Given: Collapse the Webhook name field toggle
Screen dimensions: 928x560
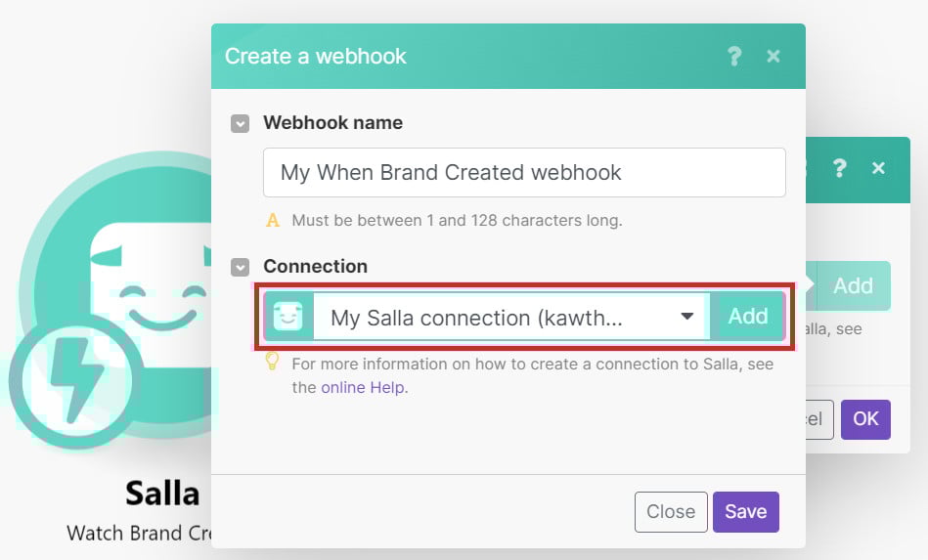Looking at the screenshot, I should pos(240,123).
